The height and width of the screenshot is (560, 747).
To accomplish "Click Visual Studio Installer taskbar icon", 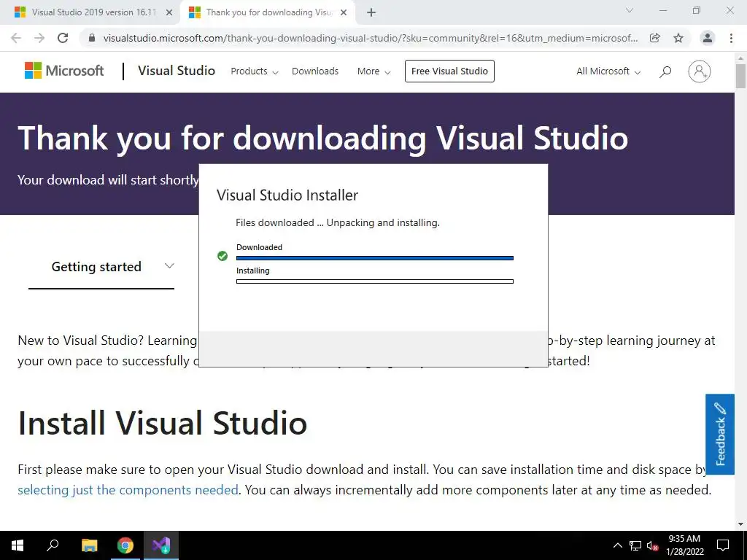I will (x=161, y=545).
